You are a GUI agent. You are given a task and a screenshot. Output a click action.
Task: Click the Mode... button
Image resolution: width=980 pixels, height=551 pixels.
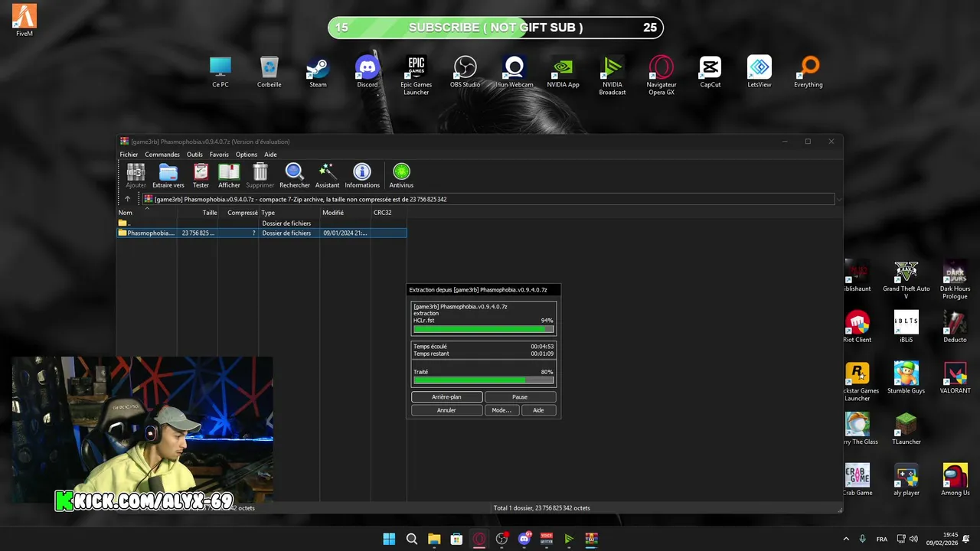pos(501,410)
